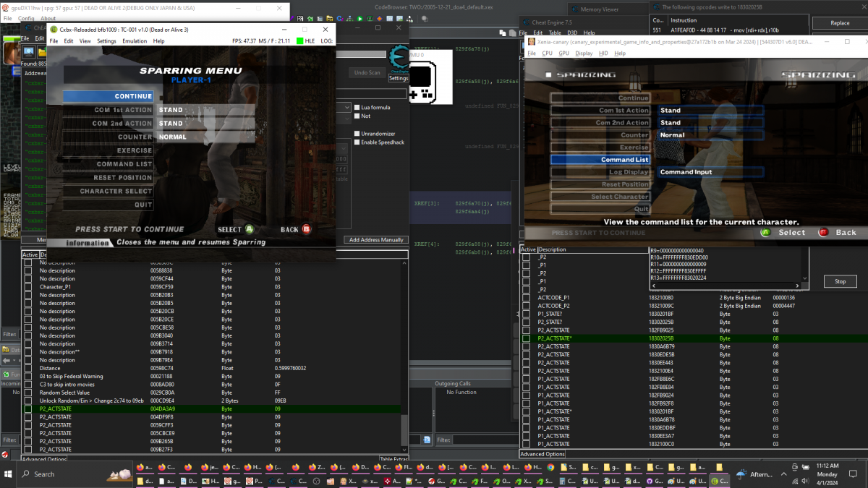The width and height of the screenshot is (868, 488).
Task: Check the Unrandomizer option
Action: (357, 134)
